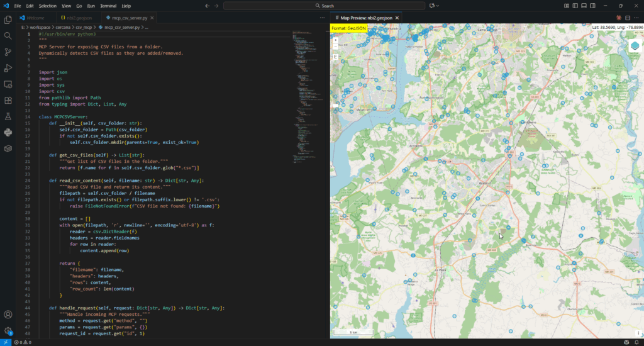The image size is (644, 346).
Task: Open the Explorer view in activity bar
Action: click(x=8, y=20)
